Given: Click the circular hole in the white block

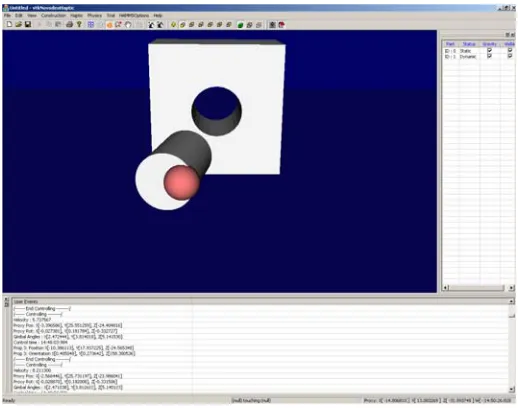Looking at the screenshot, I should pos(217,111).
